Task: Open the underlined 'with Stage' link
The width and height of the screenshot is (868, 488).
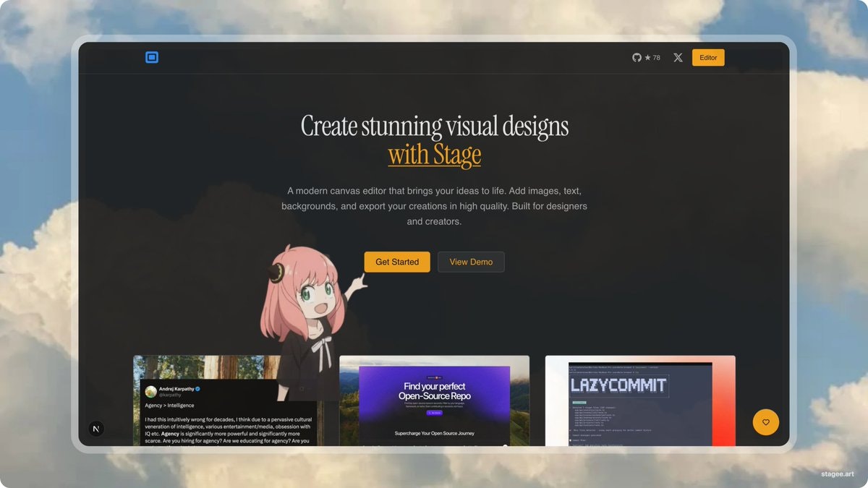Action: point(435,154)
